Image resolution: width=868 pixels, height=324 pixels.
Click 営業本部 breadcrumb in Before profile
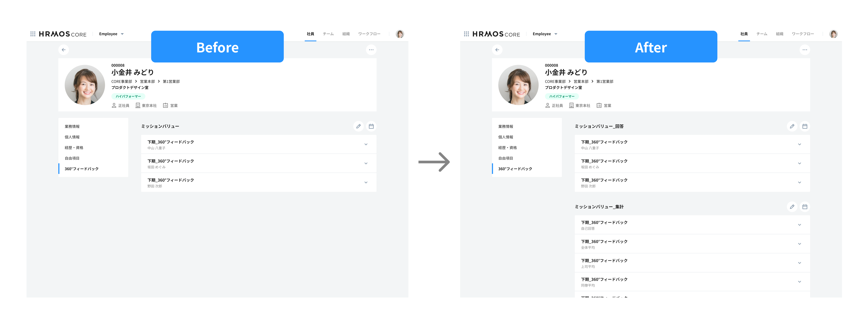147,81
